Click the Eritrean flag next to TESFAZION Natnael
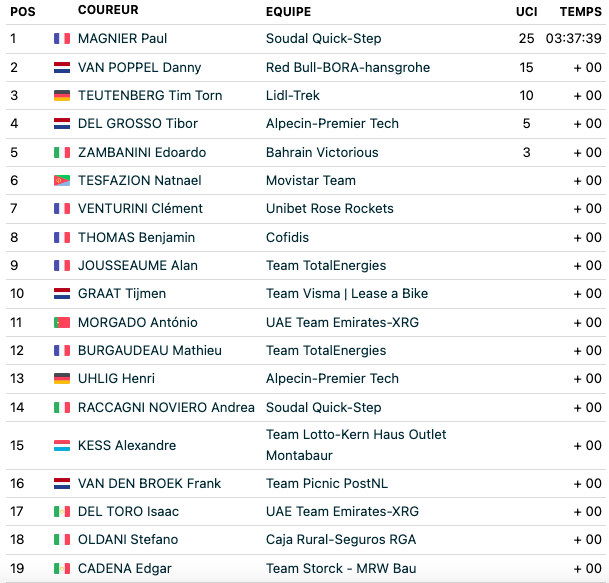 62,181
